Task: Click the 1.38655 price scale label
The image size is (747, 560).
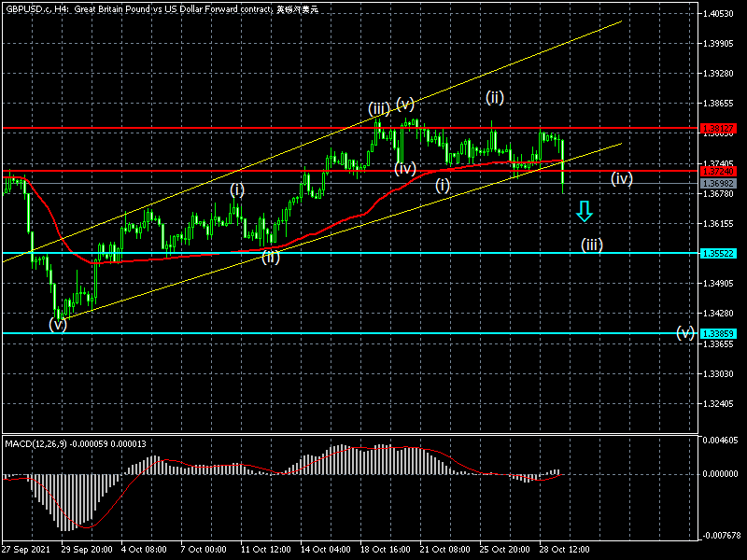Action: 718,104
